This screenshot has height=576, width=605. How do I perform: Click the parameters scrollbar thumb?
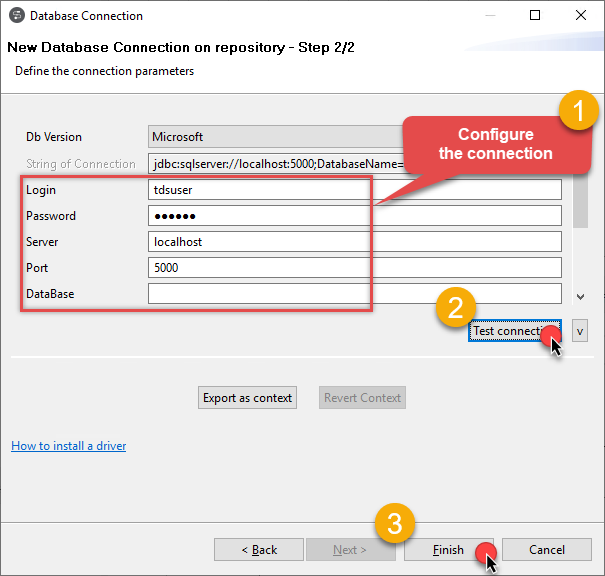click(x=580, y=201)
